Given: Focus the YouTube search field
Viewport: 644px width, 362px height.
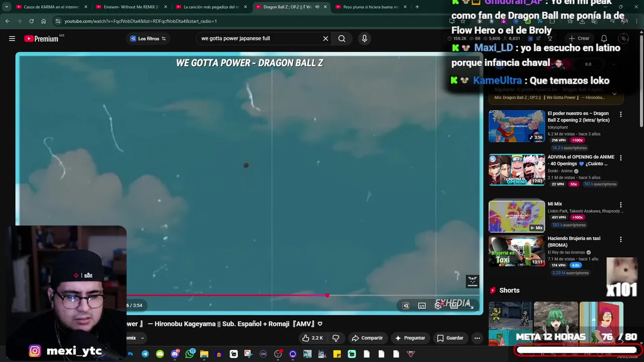Looking at the screenshot, I should point(259,39).
